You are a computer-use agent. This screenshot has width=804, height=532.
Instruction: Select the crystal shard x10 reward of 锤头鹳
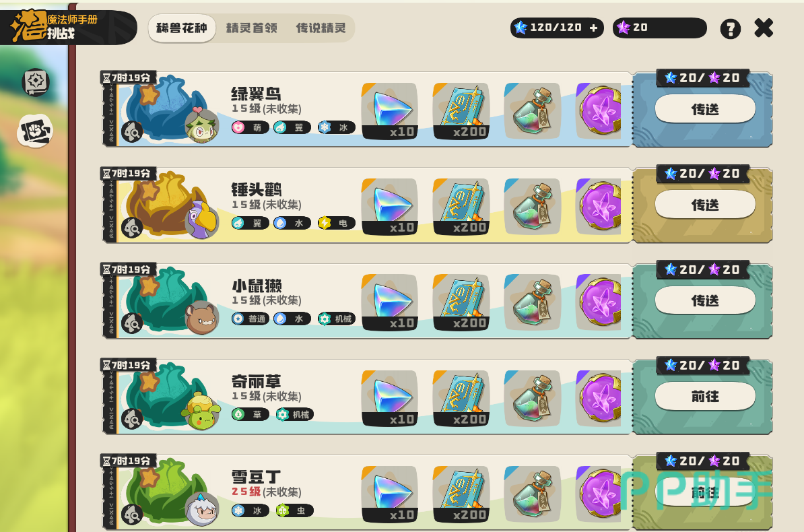pyautogui.click(x=390, y=207)
